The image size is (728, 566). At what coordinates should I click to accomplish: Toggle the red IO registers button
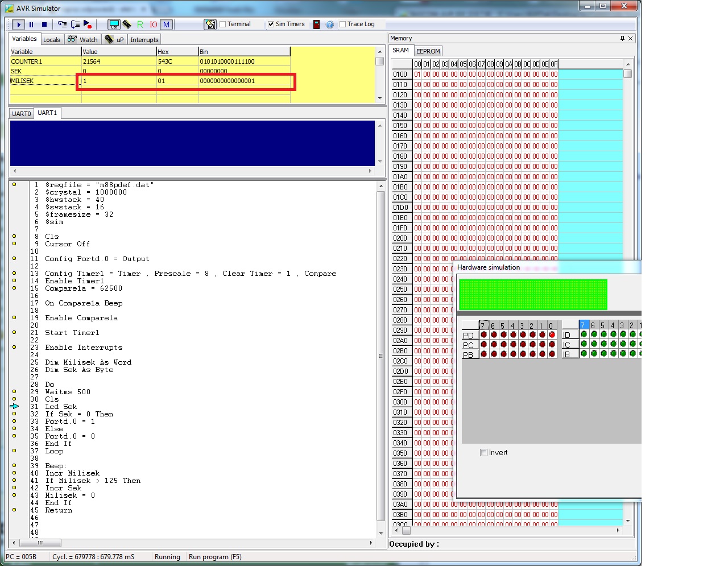(153, 24)
